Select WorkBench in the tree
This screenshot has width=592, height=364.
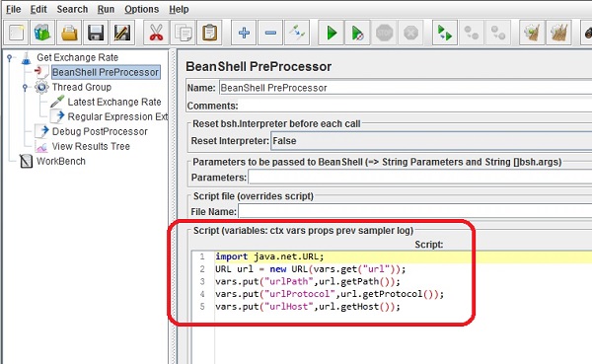61,161
